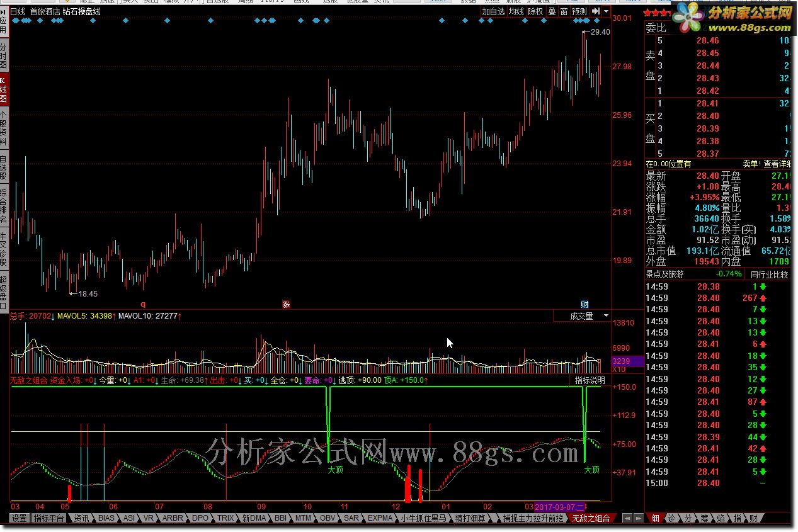The width and height of the screenshot is (798, 532).
Task: Click the 首旅酒店 stock name in header
Action: click(x=45, y=11)
